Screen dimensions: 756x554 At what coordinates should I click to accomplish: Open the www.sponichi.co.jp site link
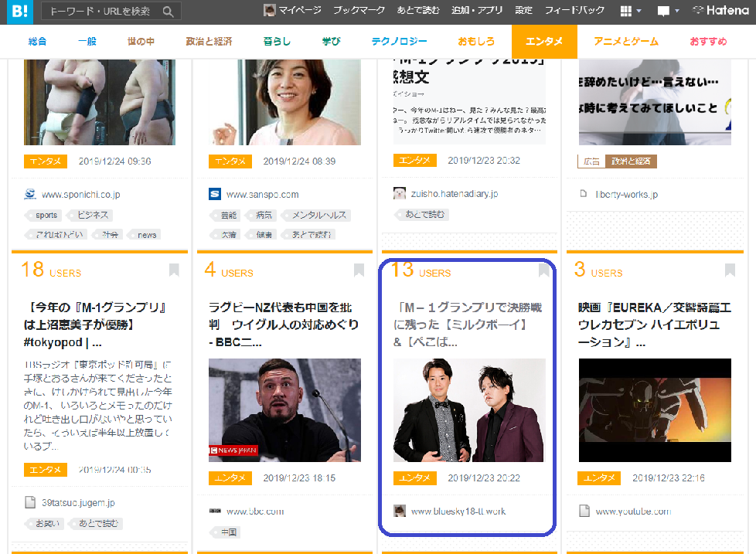[x=80, y=195]
